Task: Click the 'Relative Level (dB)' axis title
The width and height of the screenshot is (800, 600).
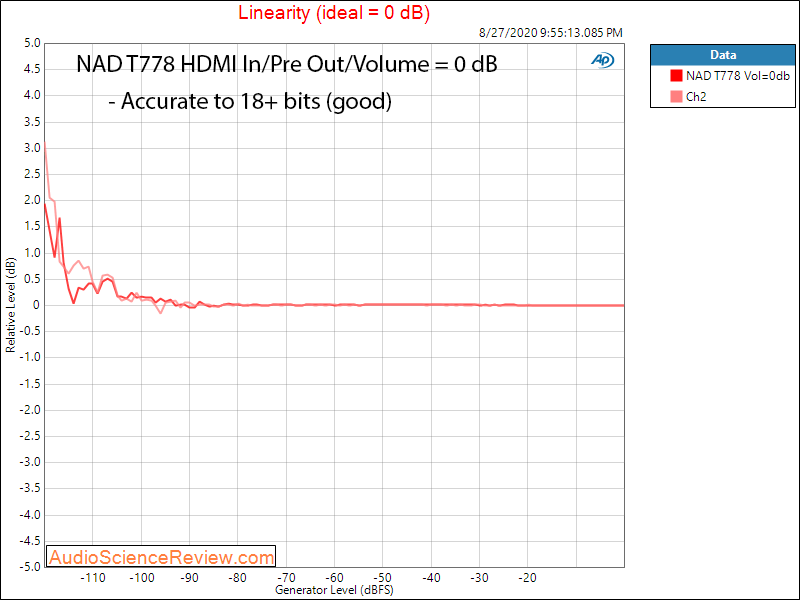Action: point(10,305)
